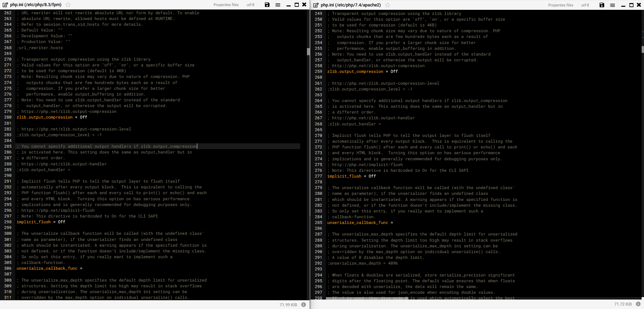Screen dimensions: 644x309
Task: Click https://php.net/zlib.output-compression comment in left pane
Action: point(69,111)
